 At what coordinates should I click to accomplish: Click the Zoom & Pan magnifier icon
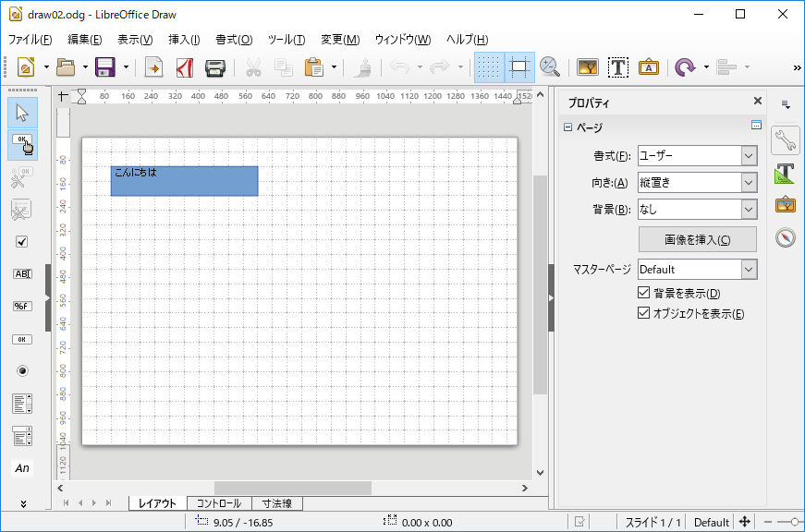[x=550, y=67]
